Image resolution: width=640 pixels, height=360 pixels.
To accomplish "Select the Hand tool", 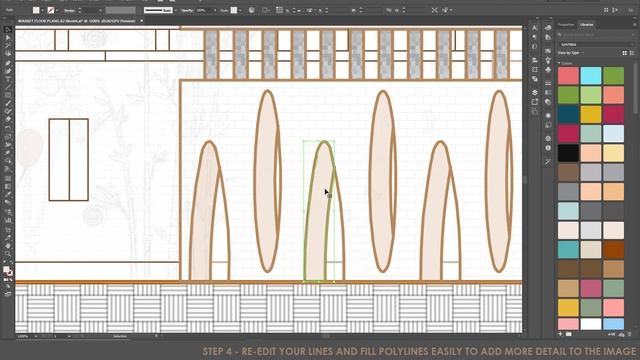I will click(8, 246).
